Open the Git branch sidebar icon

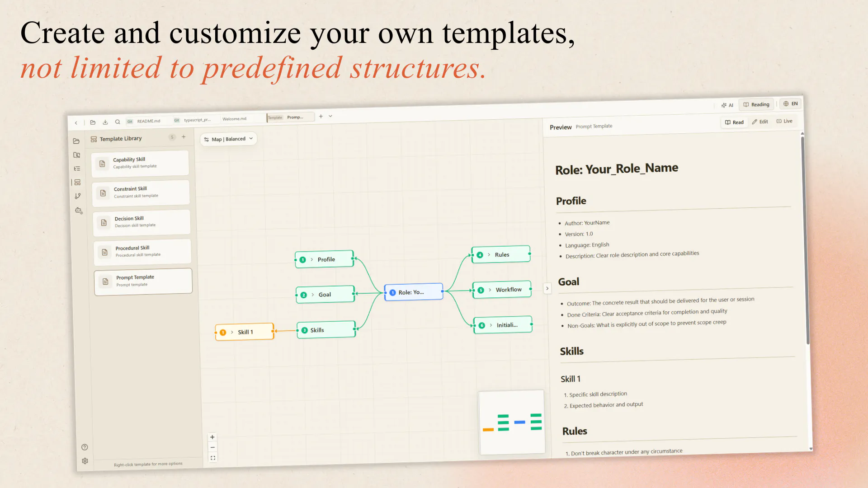(x=78, y=196)
